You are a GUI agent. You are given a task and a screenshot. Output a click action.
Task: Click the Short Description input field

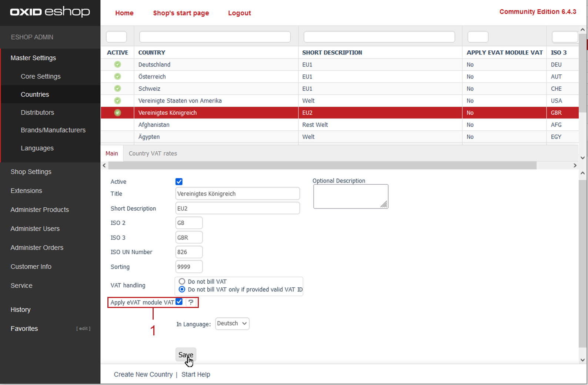pos(237,208)
